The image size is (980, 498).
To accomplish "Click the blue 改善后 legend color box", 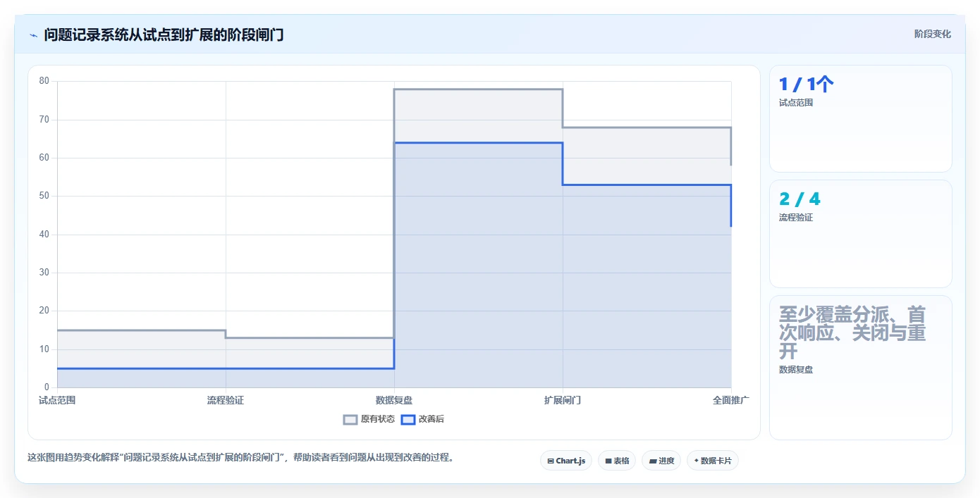I will tap(408, 419).
